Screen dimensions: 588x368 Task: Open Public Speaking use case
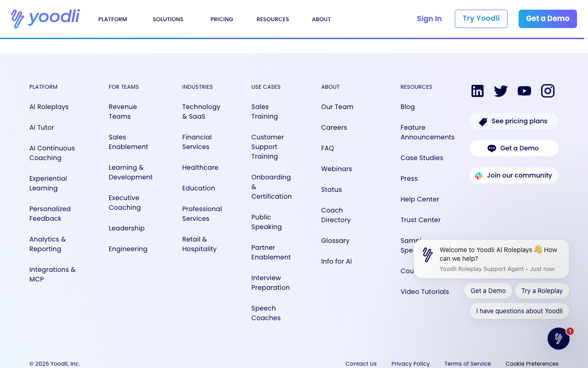click(266, 222)
